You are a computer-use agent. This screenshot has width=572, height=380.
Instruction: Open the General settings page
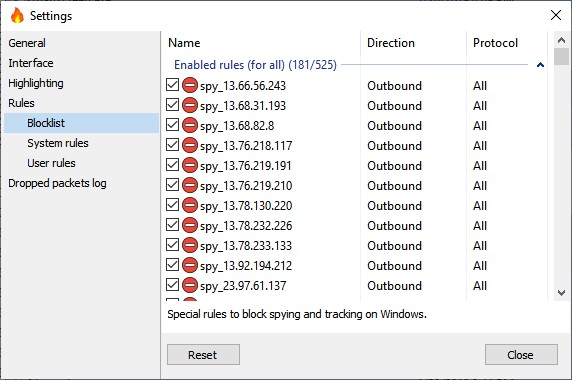[27, 43]
